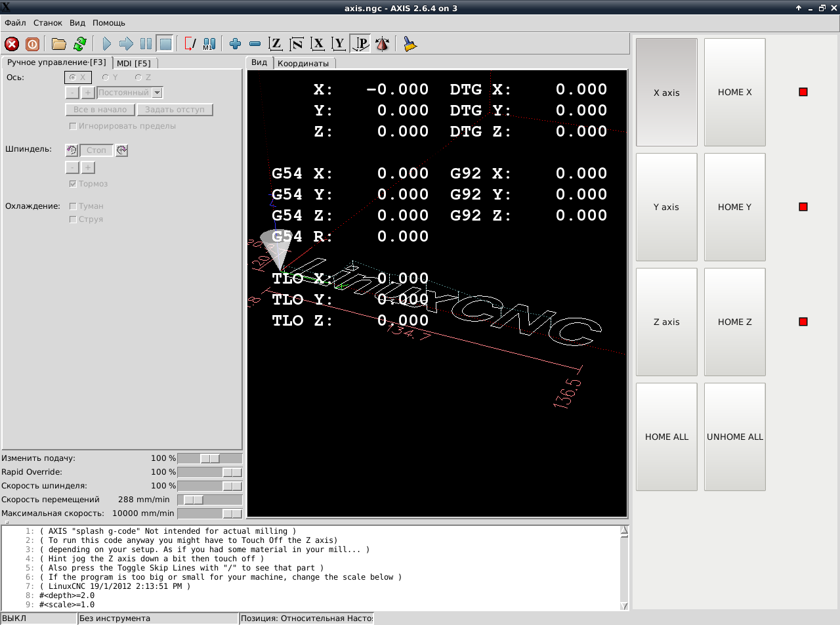
Task: Stop program execution
Action: pyautogui.click(x=165, y=44)
